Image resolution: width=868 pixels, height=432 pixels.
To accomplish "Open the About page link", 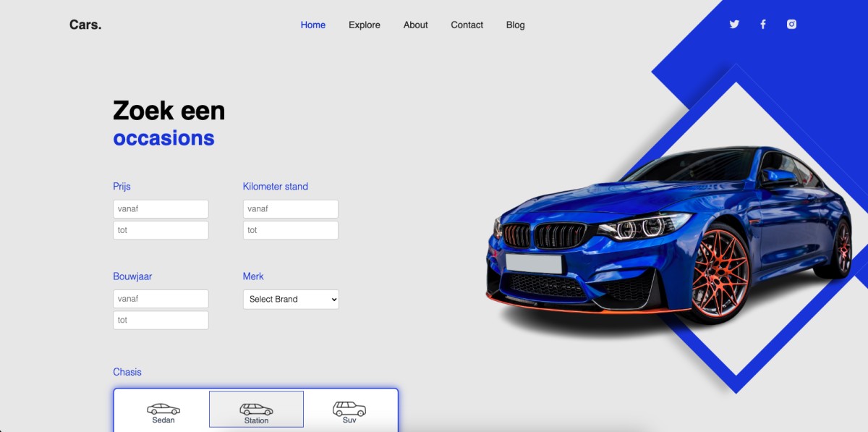I will point(416,25).
